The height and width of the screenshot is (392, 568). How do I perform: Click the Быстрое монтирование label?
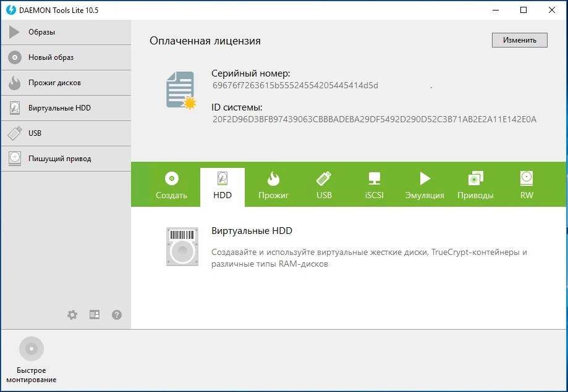(x=32, y=375)
